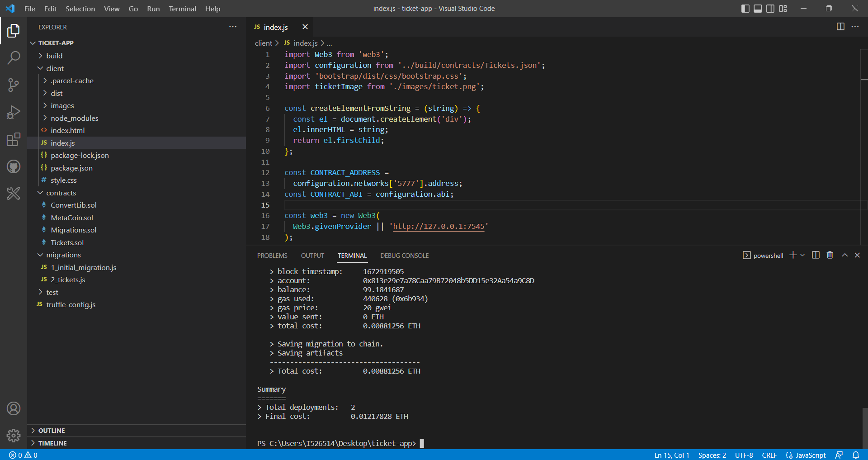The height and width of the screenshot is (460, 868).
Task: Click the customize layout icon
Action: pyautogui.click(x=783, y=9)
